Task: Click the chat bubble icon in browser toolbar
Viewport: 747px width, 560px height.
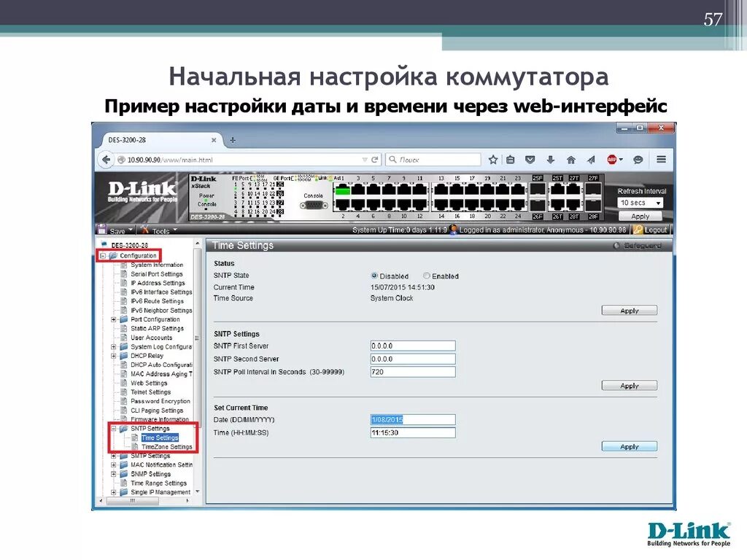Action: coord(638,160)
